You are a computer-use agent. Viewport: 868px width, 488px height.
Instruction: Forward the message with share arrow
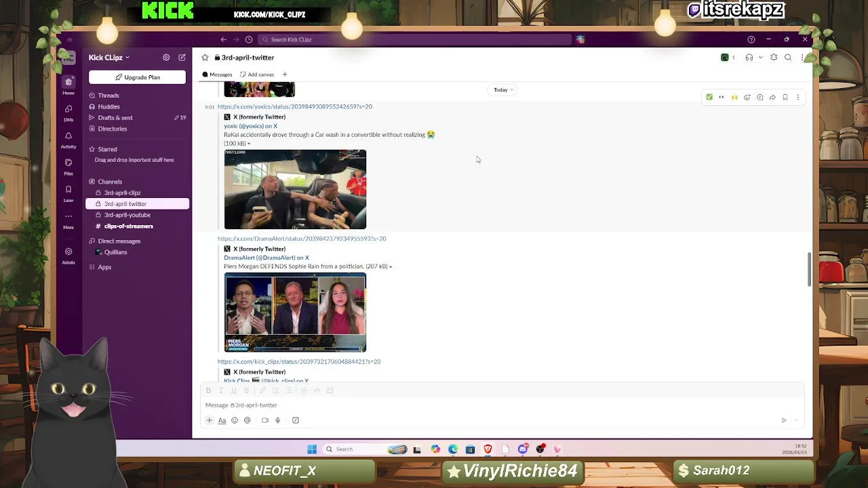[x=772, y=98]
